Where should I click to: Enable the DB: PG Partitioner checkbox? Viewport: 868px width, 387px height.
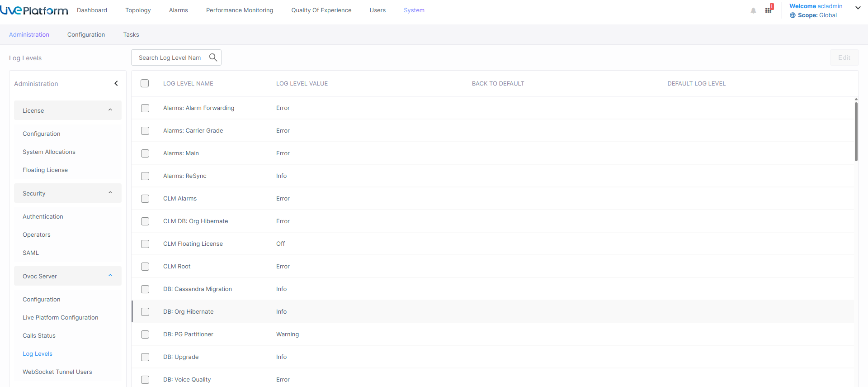click(x=145, y=334)
